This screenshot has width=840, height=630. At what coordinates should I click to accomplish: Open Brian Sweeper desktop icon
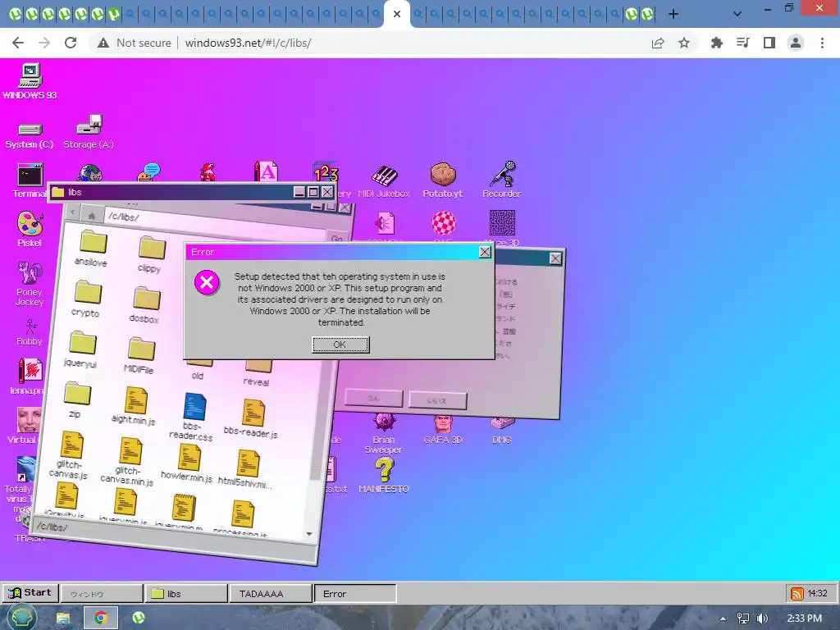pos(384,435)
